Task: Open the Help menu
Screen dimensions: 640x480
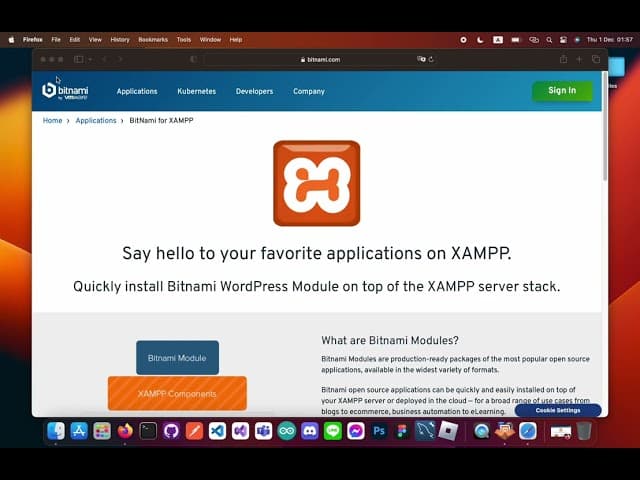Action: pyautogui.click(x=236, y=40)
